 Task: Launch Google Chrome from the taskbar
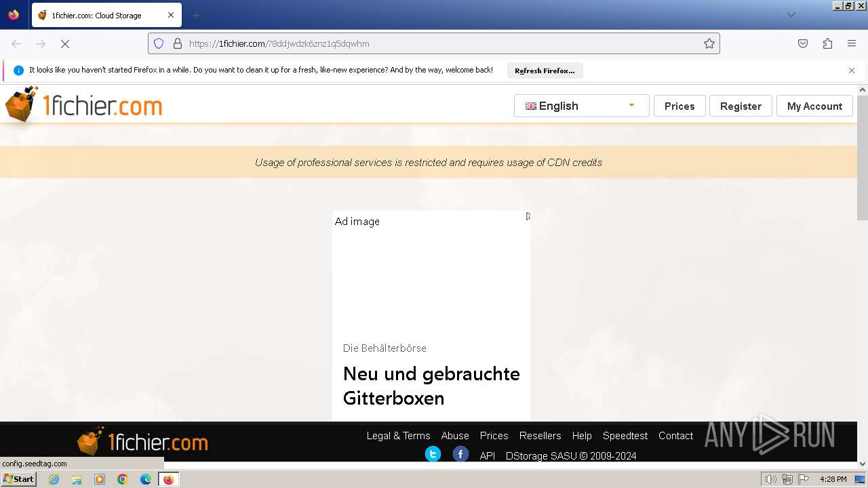123,479
